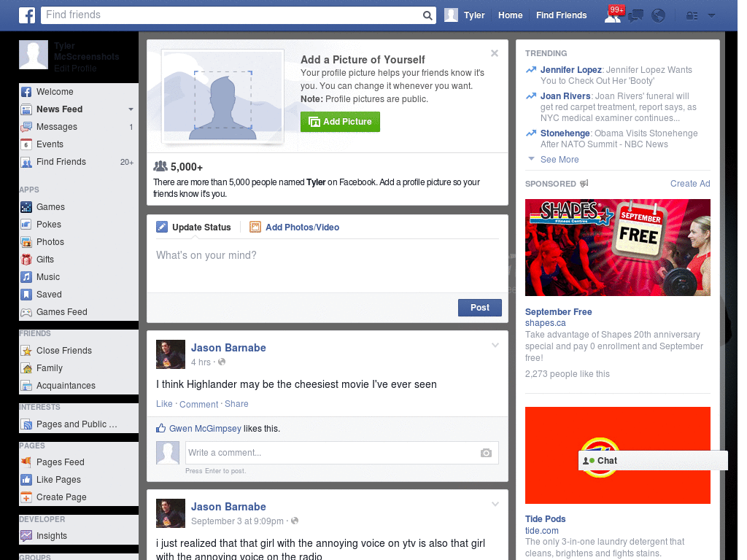Open the Stonehenge trending topic
Image resolution: width=747 pixels, height=560 pixels.
point(565,133)
